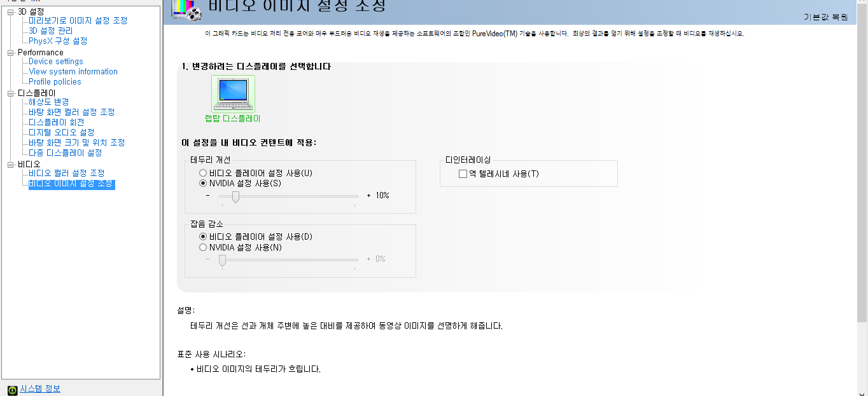This screenshot has width=868, height=396.
Task: Enable 역 텔레시네 사용(T) checkbox
Action: click(463, 174)
